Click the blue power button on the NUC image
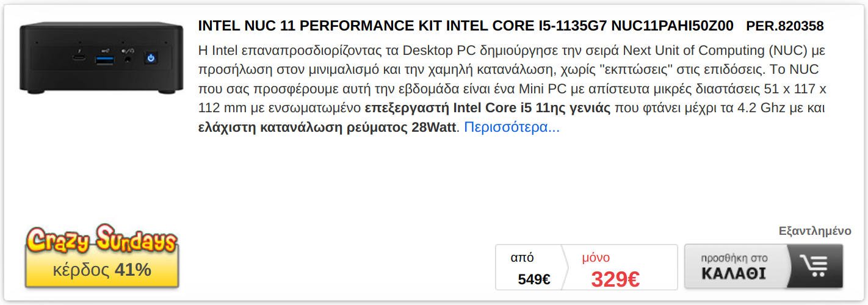Image resolution: width=868 pixels, height=305 pixels. 151,59
